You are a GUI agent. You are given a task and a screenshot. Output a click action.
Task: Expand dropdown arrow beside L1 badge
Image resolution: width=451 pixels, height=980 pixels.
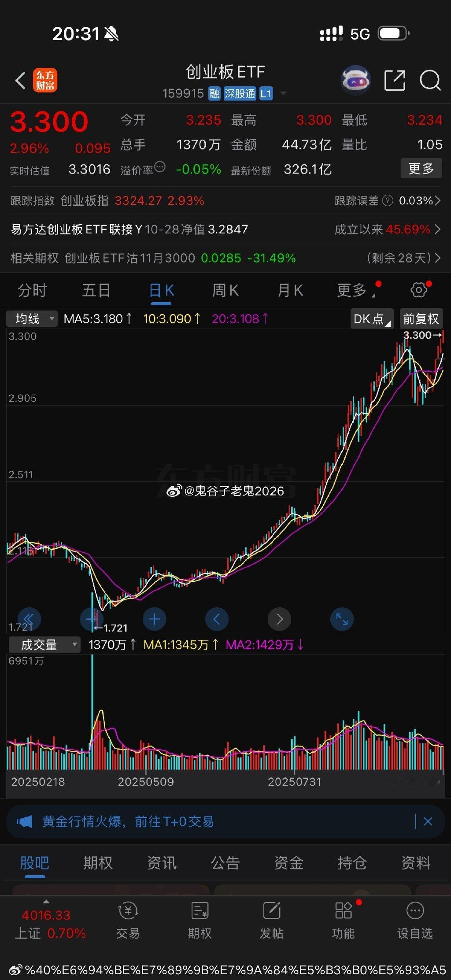[283, 93]
